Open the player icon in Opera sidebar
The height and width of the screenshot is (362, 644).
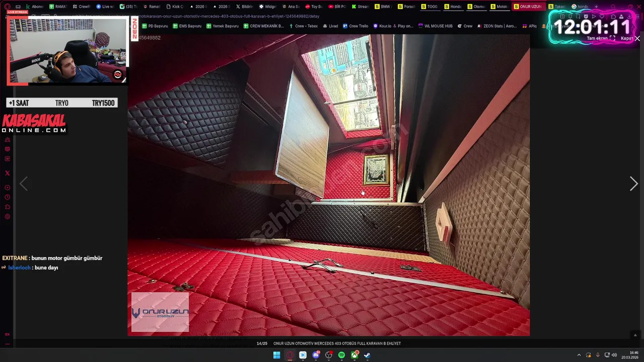tap(8, 188)
